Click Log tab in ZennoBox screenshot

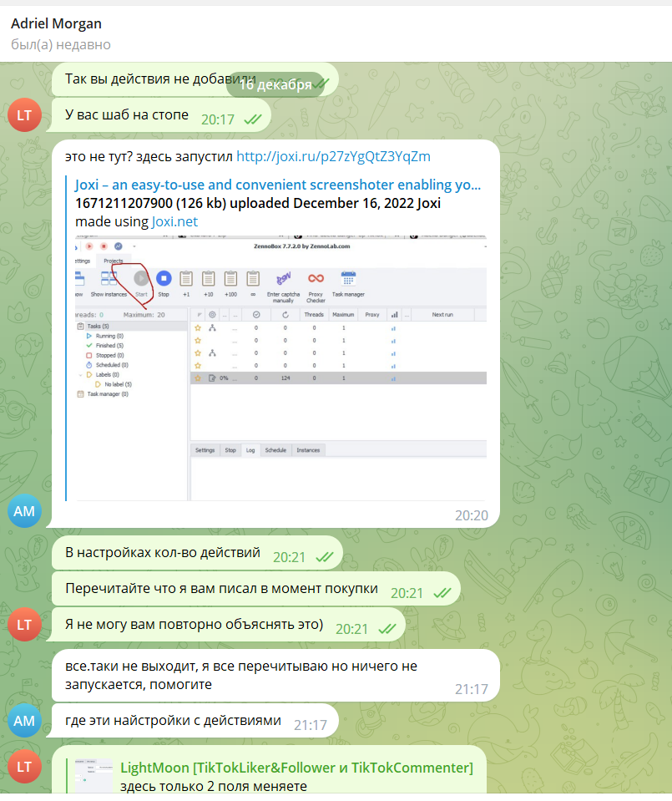pyautogui.click(x=250, y=450)
